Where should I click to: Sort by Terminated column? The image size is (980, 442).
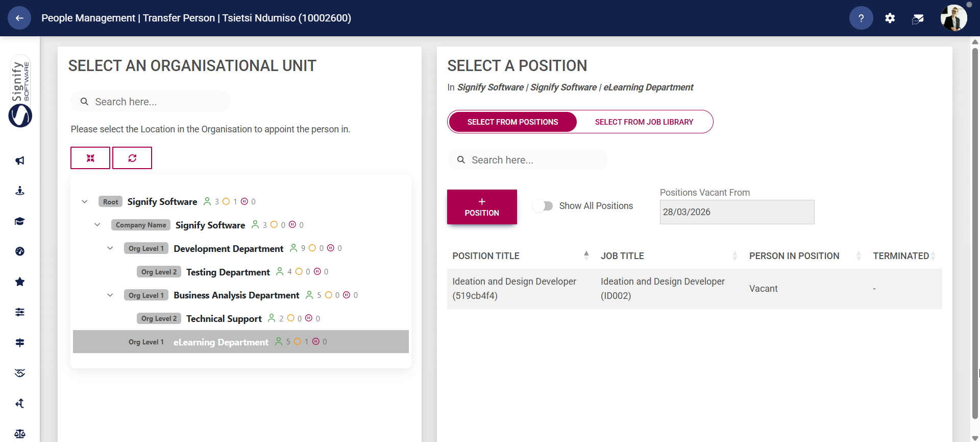click(x=904, y=255)
